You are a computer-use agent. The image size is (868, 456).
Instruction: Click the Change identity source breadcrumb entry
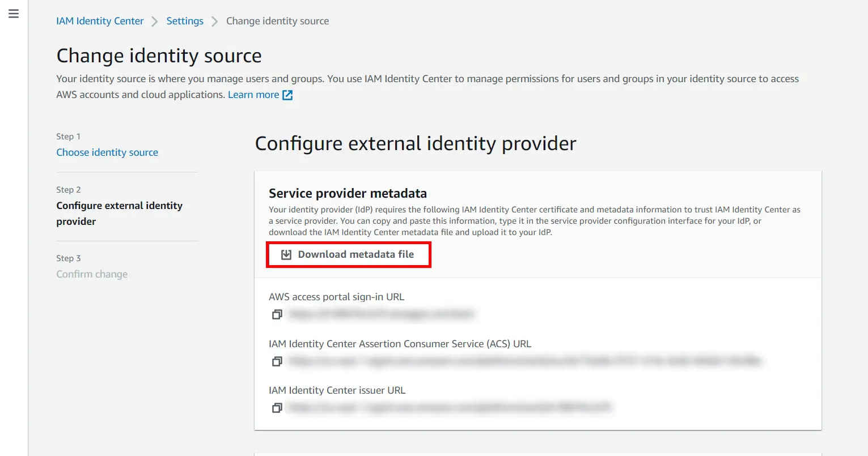point(277,21)
